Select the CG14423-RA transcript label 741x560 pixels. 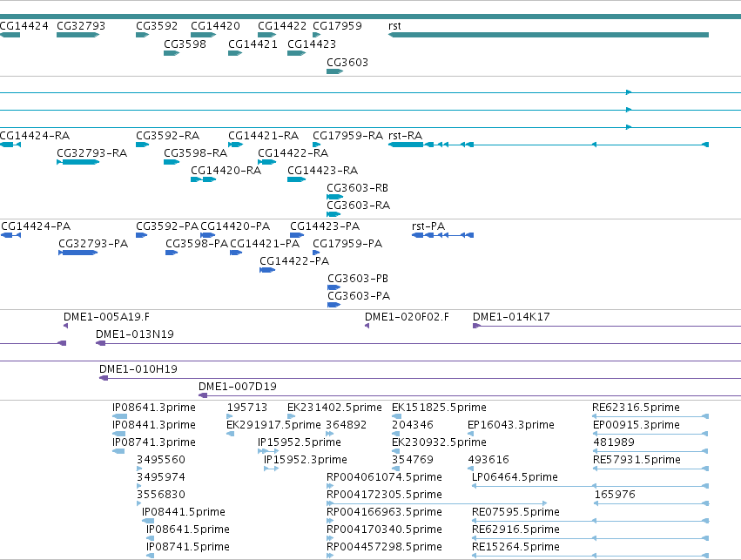(323, 171)
